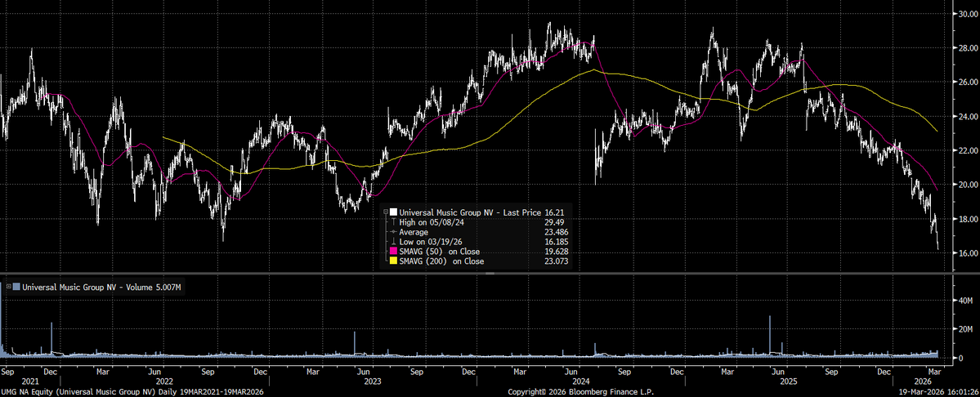The height and width of the screenshot is (397, 980).
Task: Click the 2024 year label on time axis
Action: click(582, 380)
